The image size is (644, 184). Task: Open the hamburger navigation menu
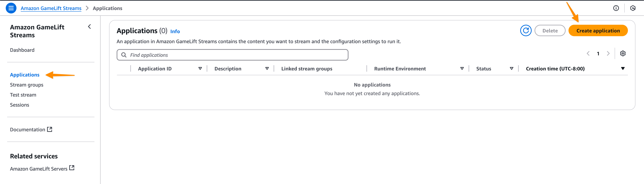tap(11, 8)
